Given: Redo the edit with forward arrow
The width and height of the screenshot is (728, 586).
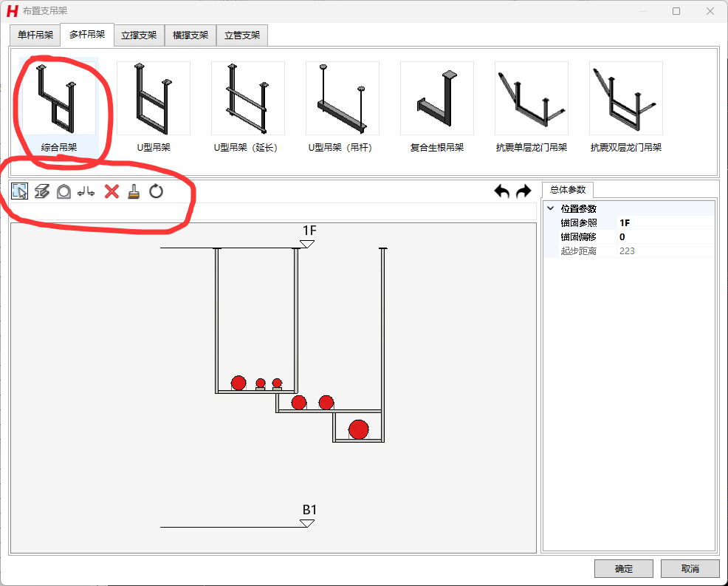Looking at the screenshot, I should 523,191.
